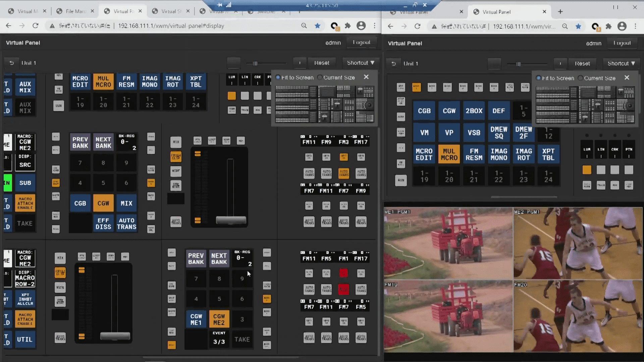Click the red lit button under FM1
Image resolution: width=644 pixels, height=362 pixels.
click(x=343, y=273)
